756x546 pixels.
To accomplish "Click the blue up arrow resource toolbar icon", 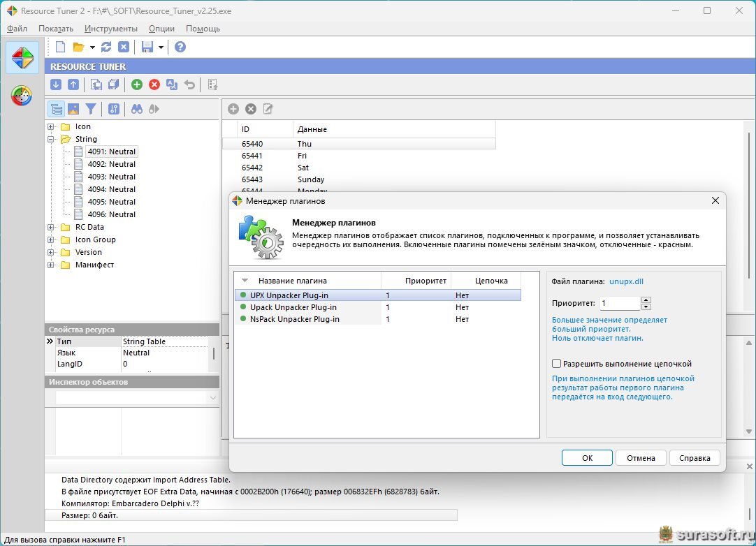I will [73, 84].
